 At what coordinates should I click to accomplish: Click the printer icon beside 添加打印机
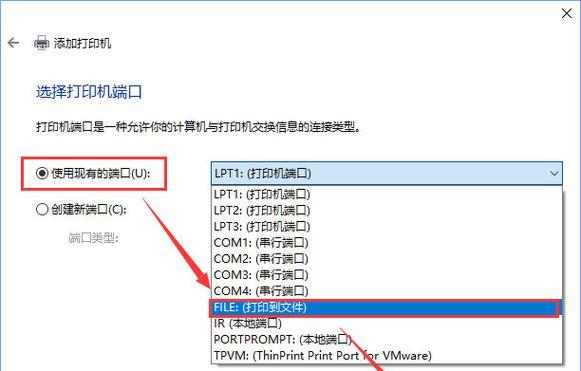click(42, 43)
